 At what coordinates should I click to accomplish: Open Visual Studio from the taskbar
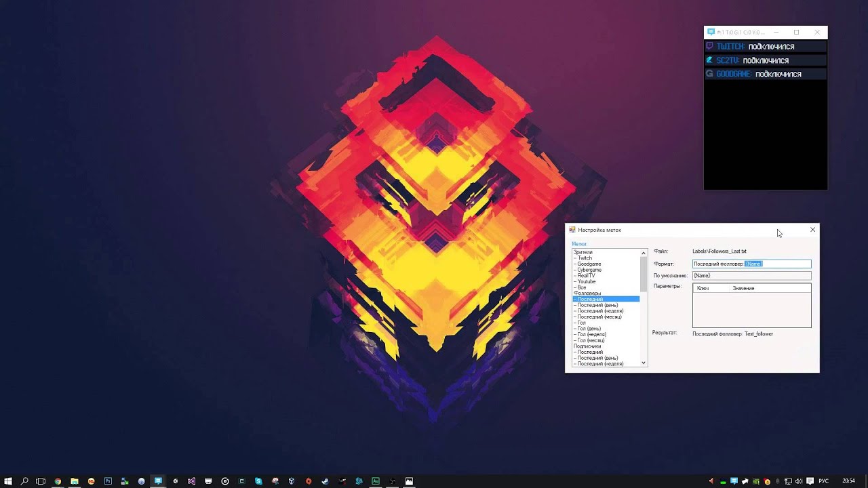pos(191,481)
